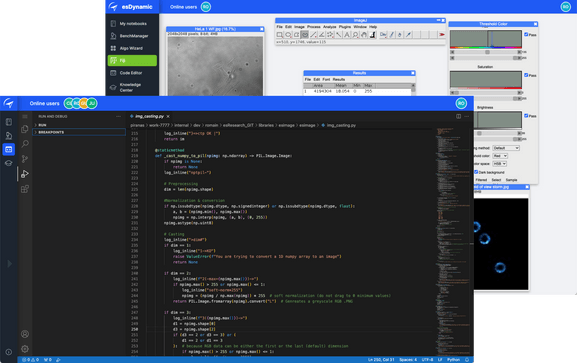Select the img_casting.py editor tab
Viewport: 577px width, 363px height.
click(150, 116)
